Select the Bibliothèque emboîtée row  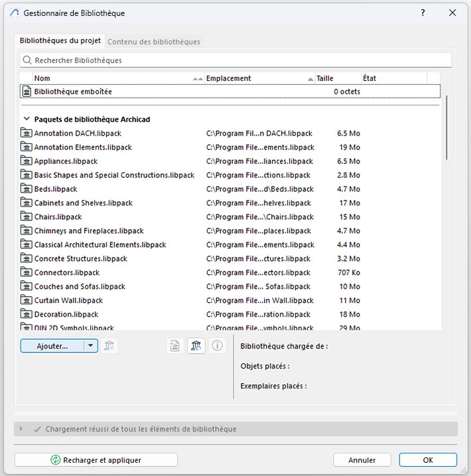point(230,92)
